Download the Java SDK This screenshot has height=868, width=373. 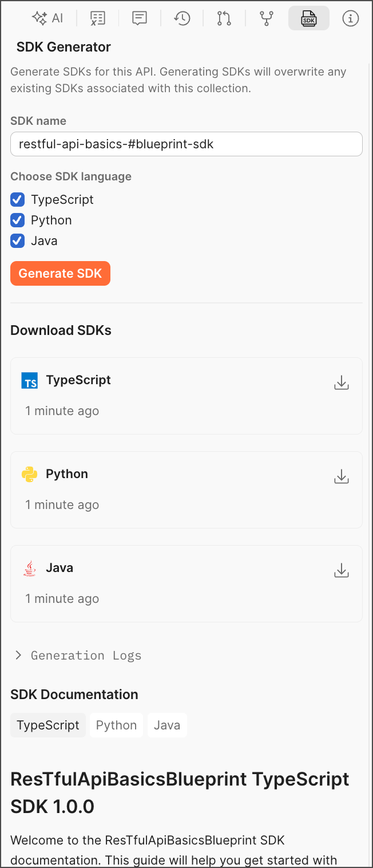(x=341, y=570)
